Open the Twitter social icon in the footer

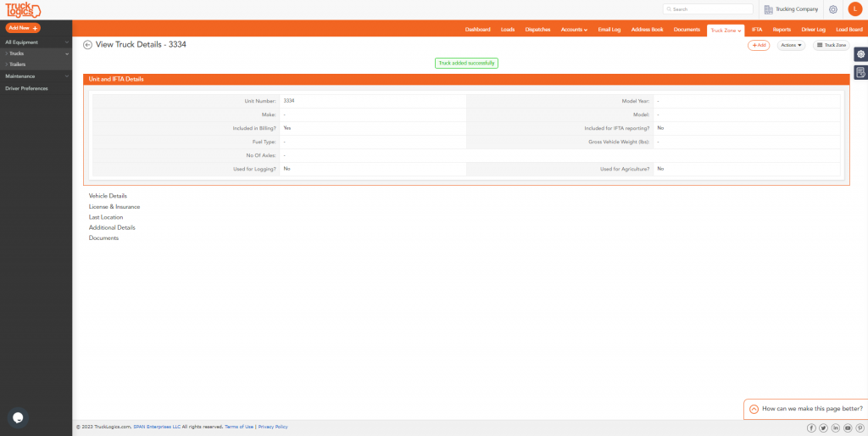click(823, 428)
